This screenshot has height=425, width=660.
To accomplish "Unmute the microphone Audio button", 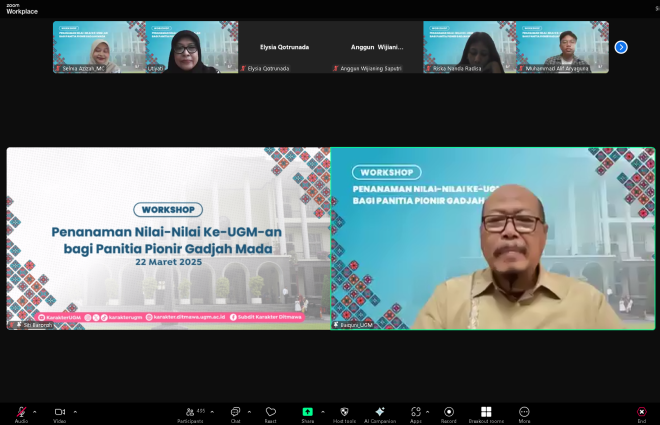I will point(21,412).
